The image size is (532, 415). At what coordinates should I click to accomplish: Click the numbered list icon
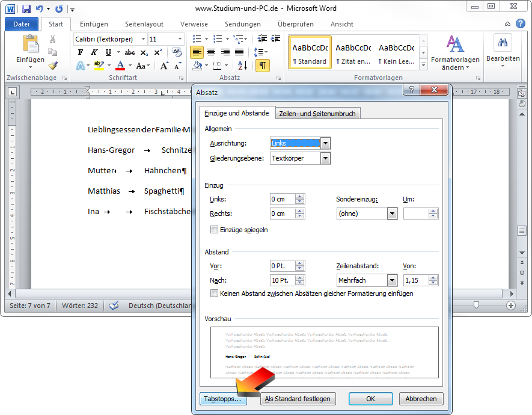[x=217, y=39]
